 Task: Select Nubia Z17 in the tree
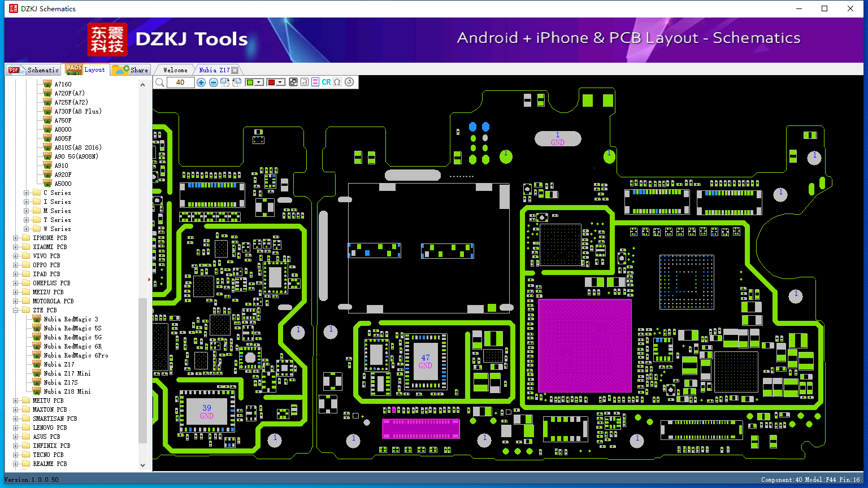59,364
